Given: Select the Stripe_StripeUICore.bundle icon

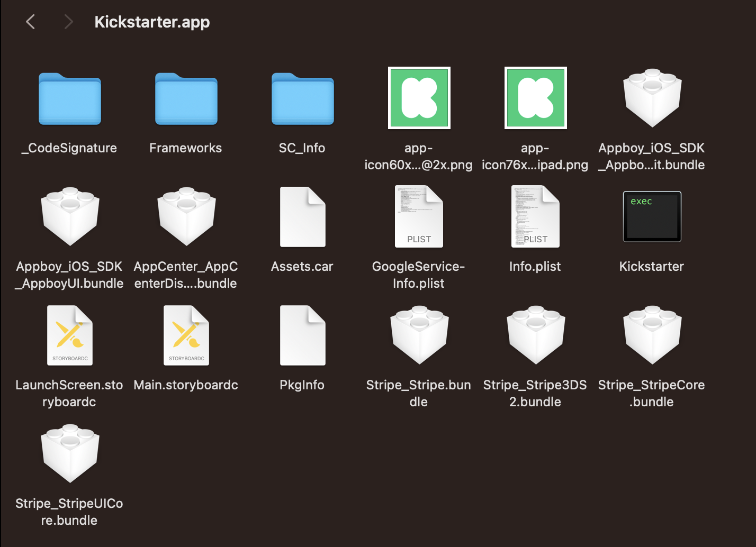Looking at the screenshot, I should click(70, 453).
